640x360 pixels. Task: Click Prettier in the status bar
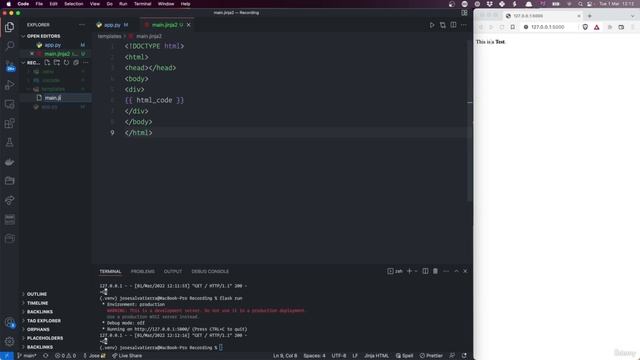[431, 356]
